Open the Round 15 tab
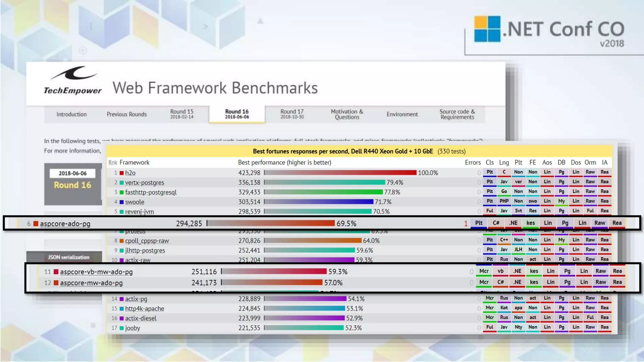This screenshot has width=644, height=362. (x=182, y=114)
